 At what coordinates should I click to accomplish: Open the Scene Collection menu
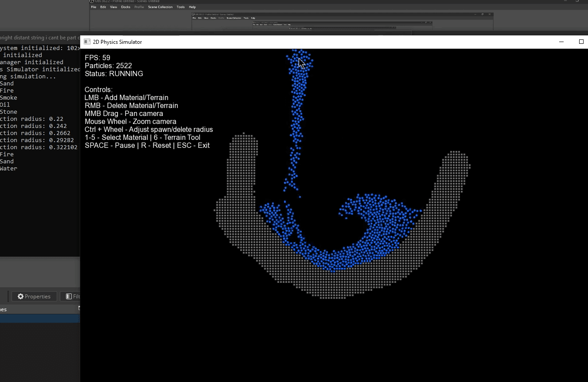[x=160, y=7]
